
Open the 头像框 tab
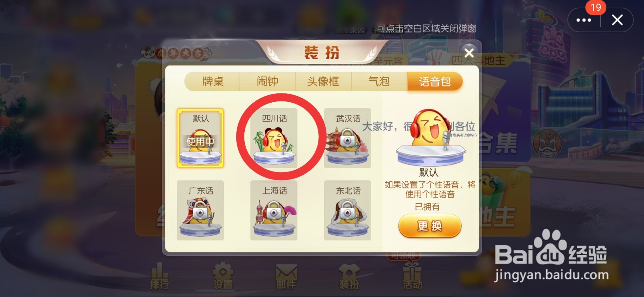323,82
